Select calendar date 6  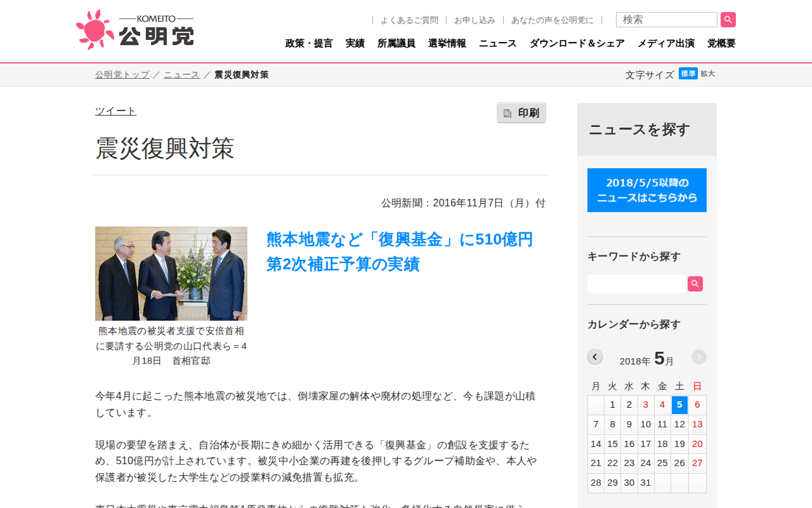697,404
